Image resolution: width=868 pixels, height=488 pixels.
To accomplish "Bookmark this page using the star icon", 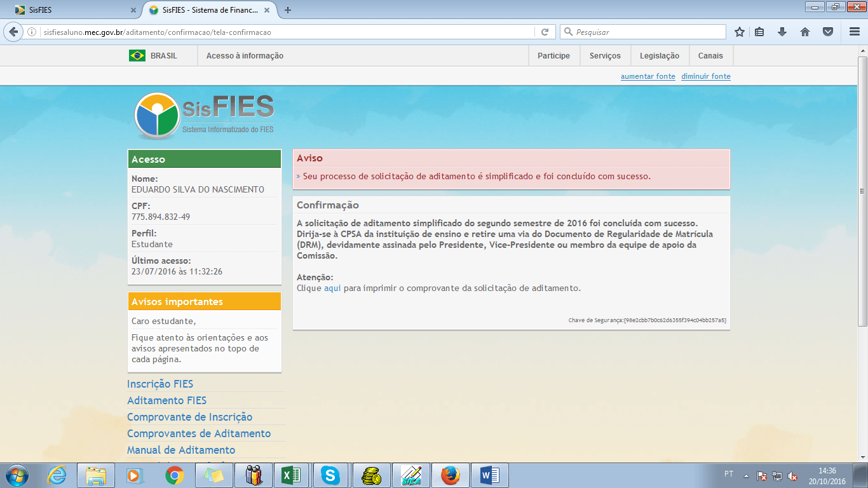I will pos(739,31).
